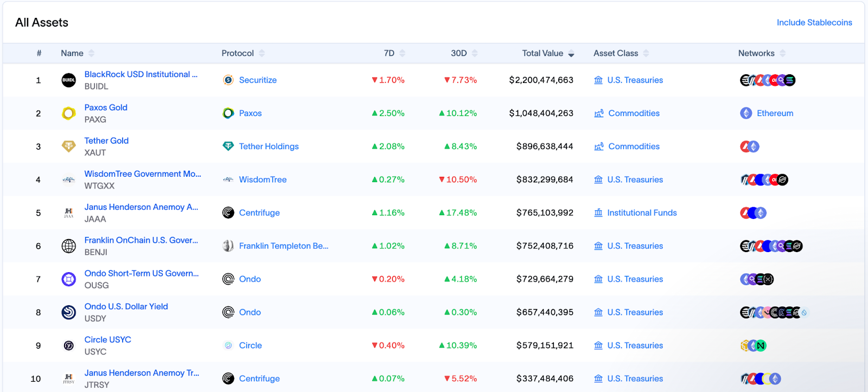Screen dimensions: 868x392
Task: Open BlackRock USD Institutional asset link
Action: pos(141,74)
